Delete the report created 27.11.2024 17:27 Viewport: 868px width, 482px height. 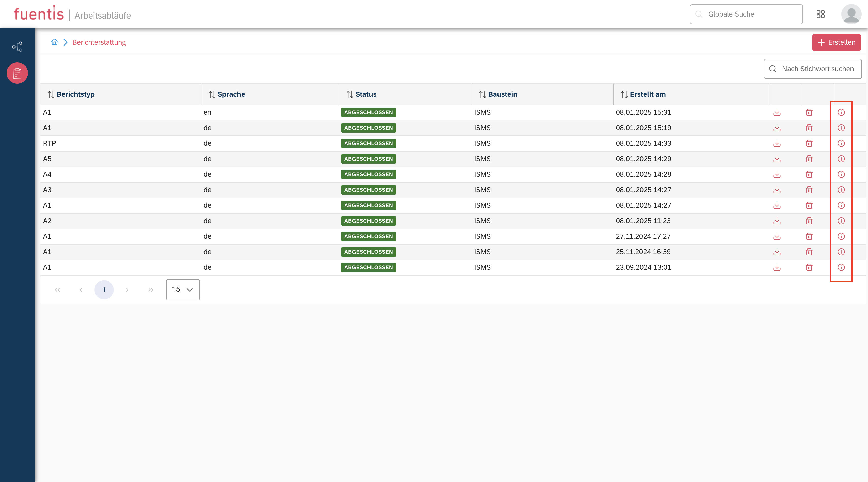pyautogui.click(x=809, y=236)
